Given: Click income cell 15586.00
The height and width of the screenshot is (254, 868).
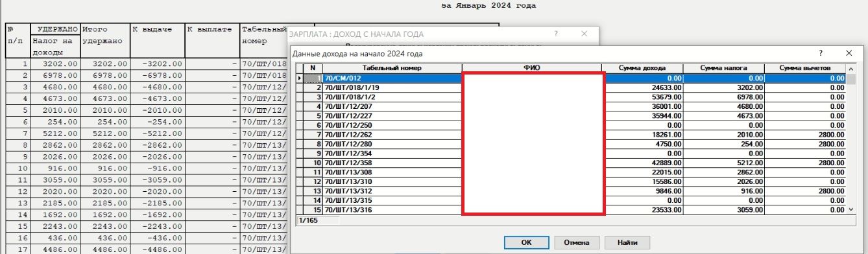Looking at the screenshot, I should pos(643,181).
